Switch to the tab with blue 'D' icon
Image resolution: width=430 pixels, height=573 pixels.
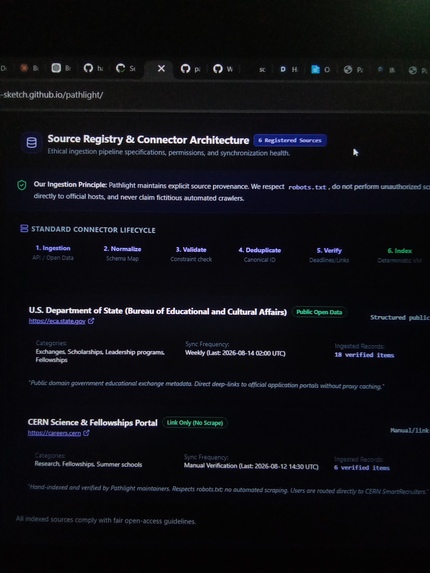(288, 69)
